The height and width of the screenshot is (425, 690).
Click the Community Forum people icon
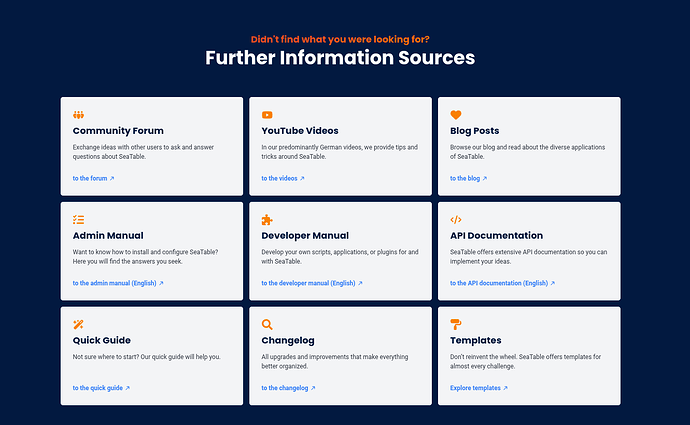(78, 115)
